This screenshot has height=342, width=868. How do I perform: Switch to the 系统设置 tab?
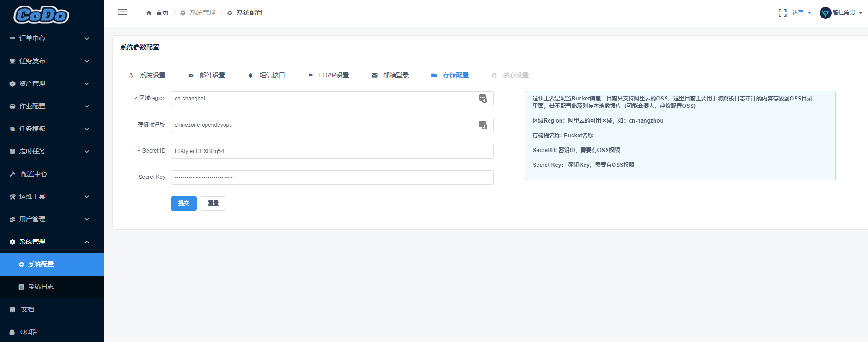147,76
